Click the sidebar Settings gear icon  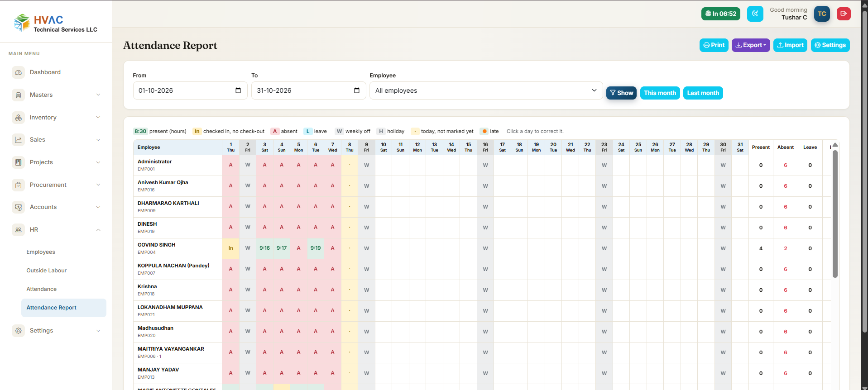[x=18, y=331]
